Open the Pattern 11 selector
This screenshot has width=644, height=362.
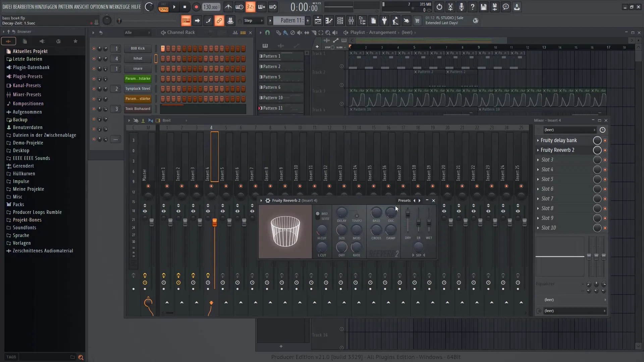click(x=290, y=21)
